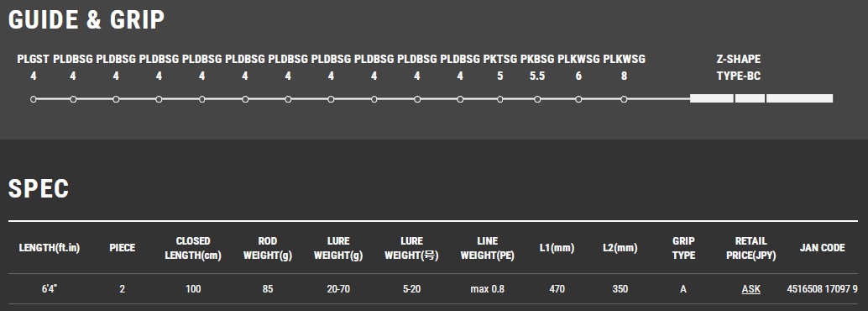The height and width of the screenshot is (311, 868).
Task: Click the LURE WEIGHT(g) value 20-70
Action: (x=338, y=289)
